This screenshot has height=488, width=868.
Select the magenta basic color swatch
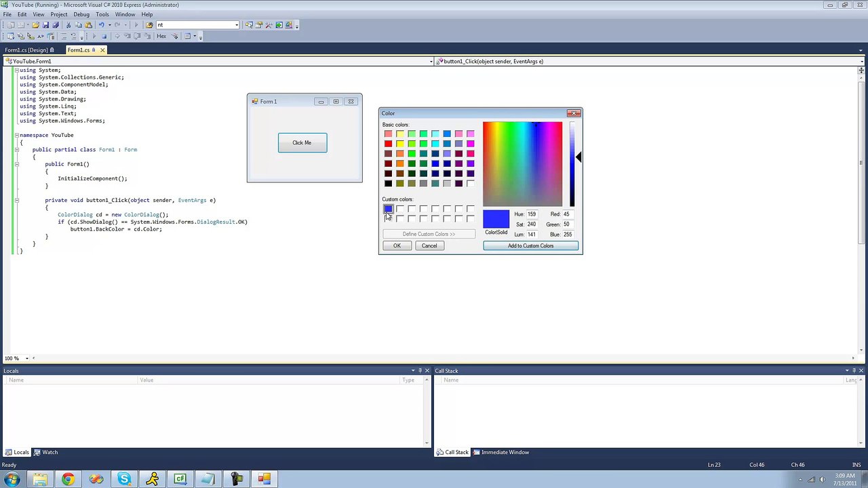(x=471, y=144)
